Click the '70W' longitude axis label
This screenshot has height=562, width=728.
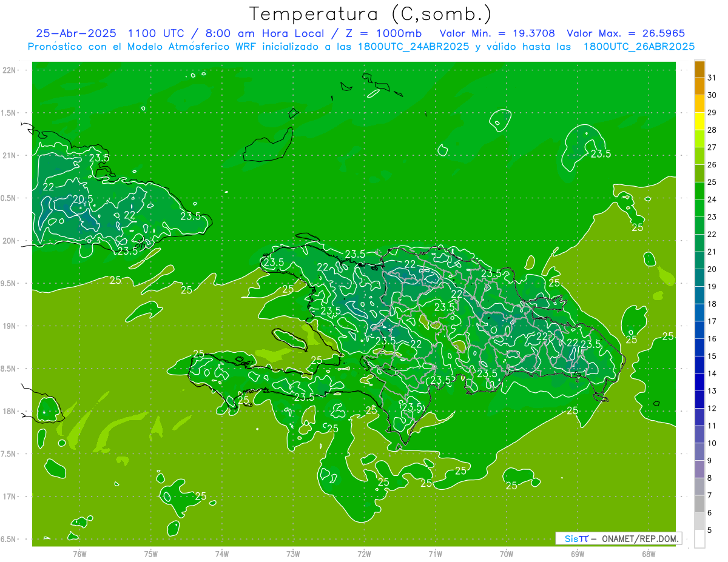[507, 554]
